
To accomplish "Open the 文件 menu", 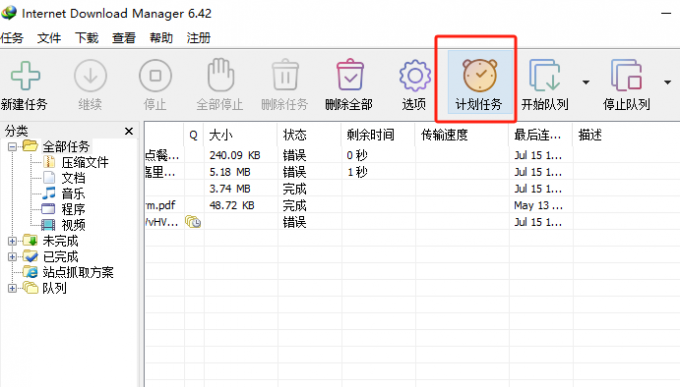I will tap(49, 38).
